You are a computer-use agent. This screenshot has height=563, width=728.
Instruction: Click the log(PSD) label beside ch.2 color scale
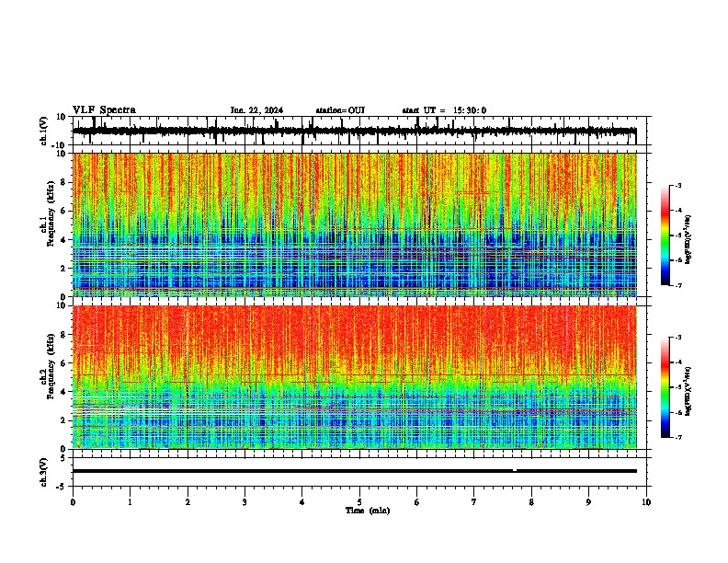tap(688, 391)
